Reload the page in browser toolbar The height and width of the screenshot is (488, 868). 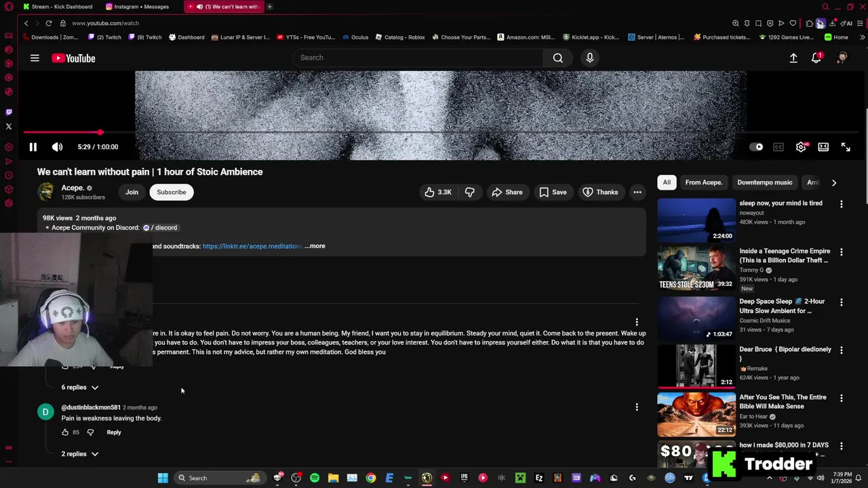pyautogui.click(x=49, y=23)
